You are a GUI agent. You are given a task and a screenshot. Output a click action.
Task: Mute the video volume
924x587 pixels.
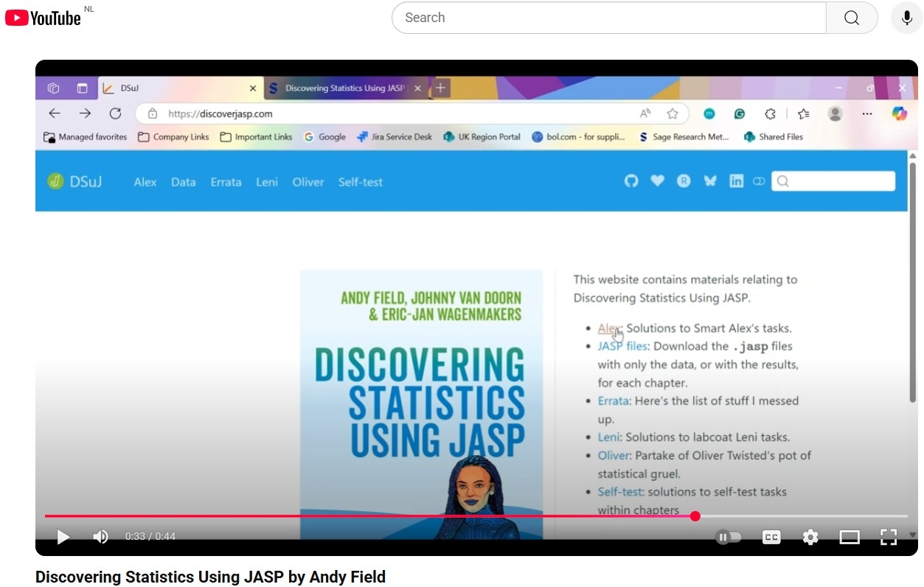[100, 537]
